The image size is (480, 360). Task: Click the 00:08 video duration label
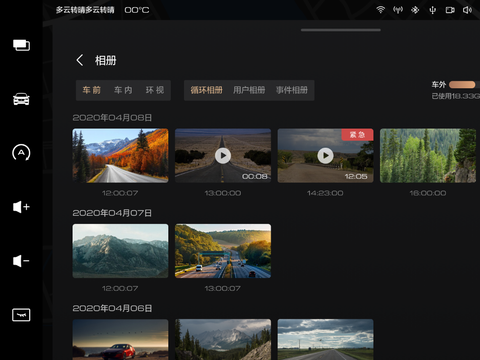point(255,176)
